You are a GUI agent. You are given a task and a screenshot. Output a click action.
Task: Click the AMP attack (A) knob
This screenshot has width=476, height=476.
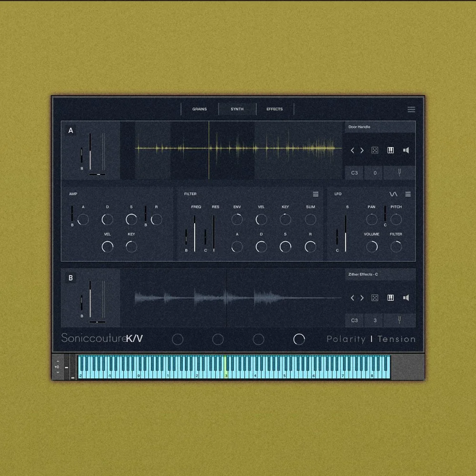83,219
